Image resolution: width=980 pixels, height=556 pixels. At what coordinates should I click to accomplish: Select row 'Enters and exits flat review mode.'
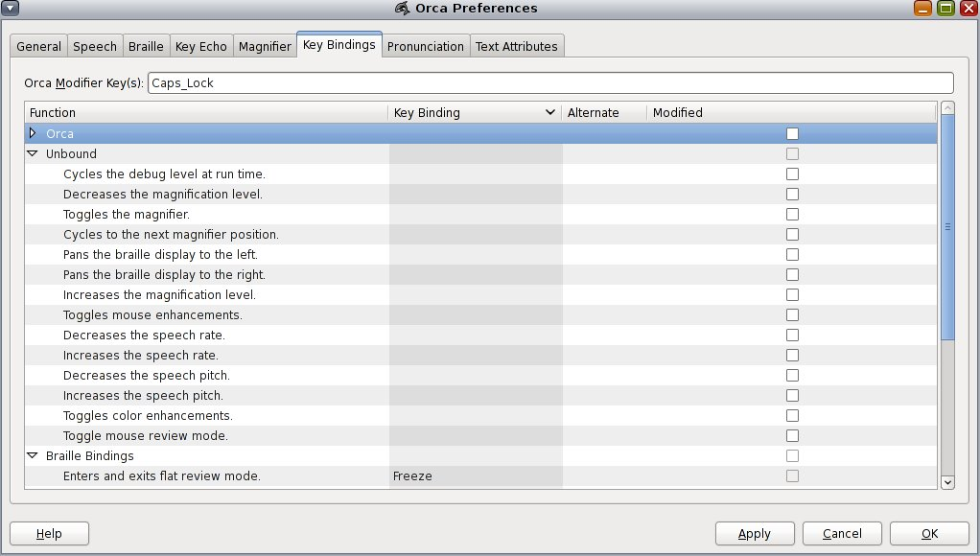click(481, 476)
